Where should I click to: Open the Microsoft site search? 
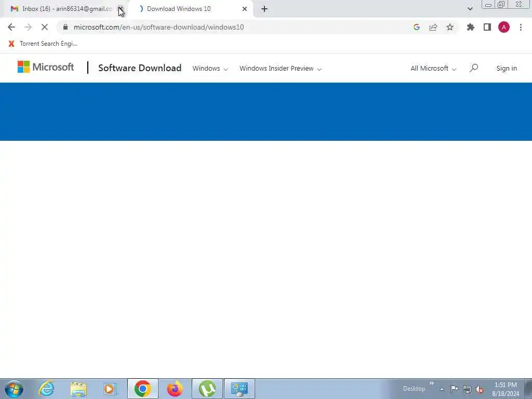(474, 68)
